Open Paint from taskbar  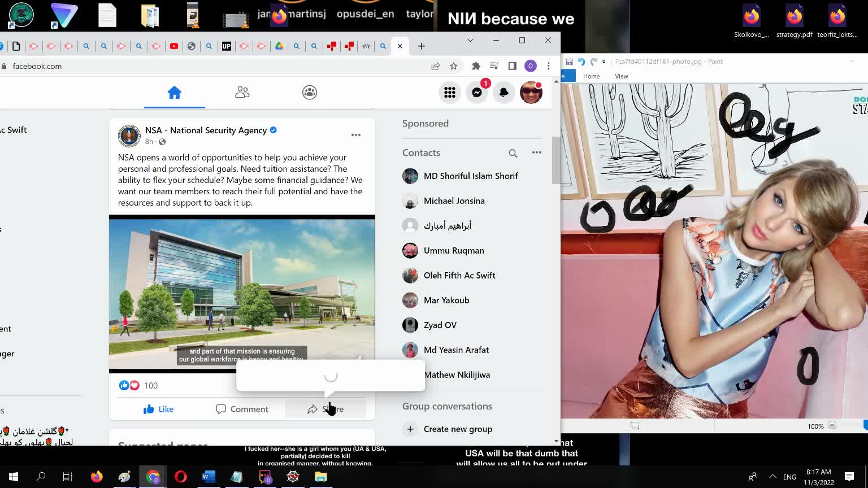[124, 477]
